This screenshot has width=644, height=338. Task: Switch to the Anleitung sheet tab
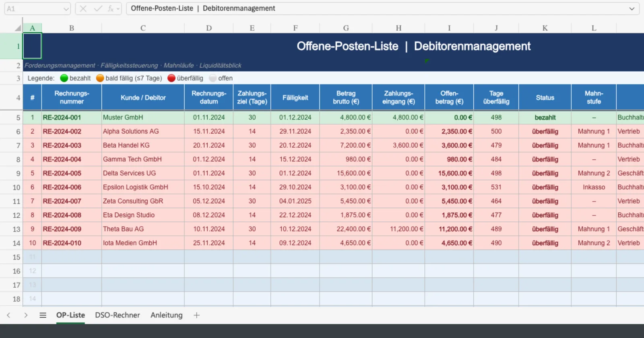pos(166,315)
